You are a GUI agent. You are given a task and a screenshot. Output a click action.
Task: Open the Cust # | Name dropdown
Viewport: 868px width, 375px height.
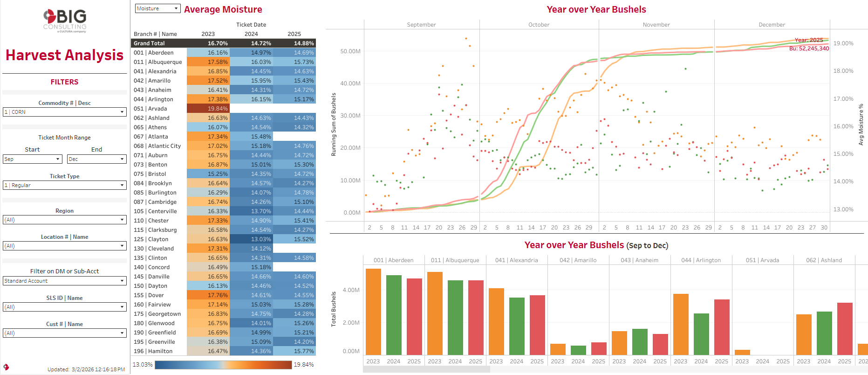coord(64,333)
